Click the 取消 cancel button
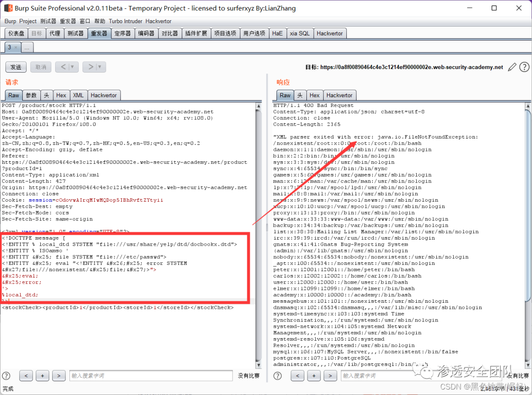Screen dimensions: 532x395 (x=41, y=67)
